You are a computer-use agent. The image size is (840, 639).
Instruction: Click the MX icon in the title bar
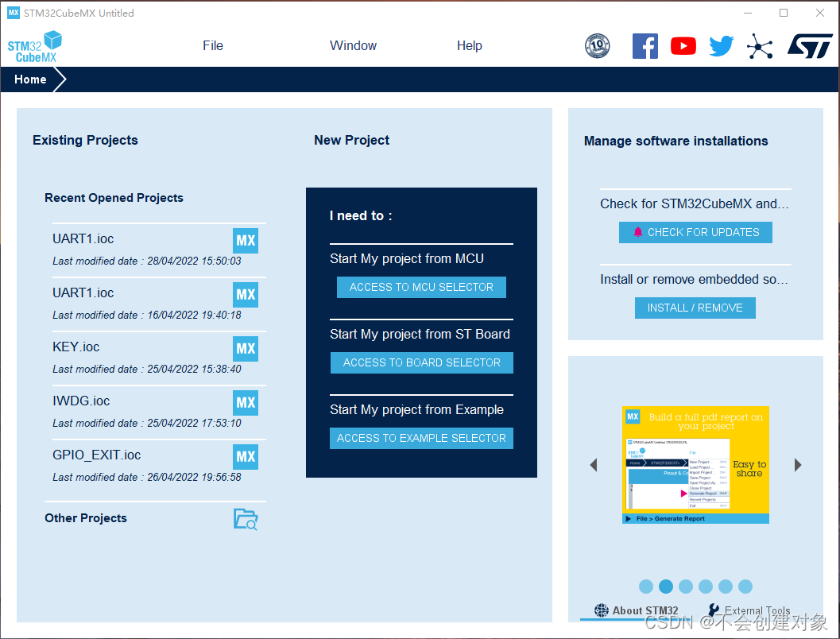14,13
